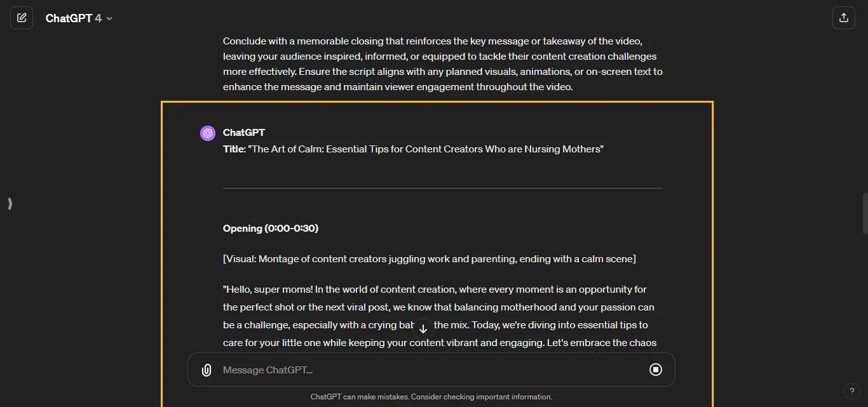The width and height of the screenshot is (868, 407).
Task: Share the conversation via the export icon
Action: click(x=844, y=17)
